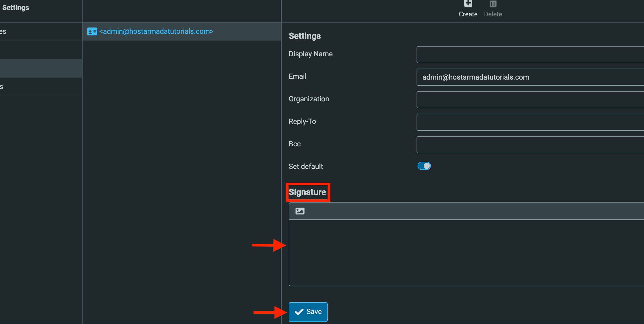Save the identity settings
The height and width of the screenshot is (324, 644).
click(x=308, y=312)
